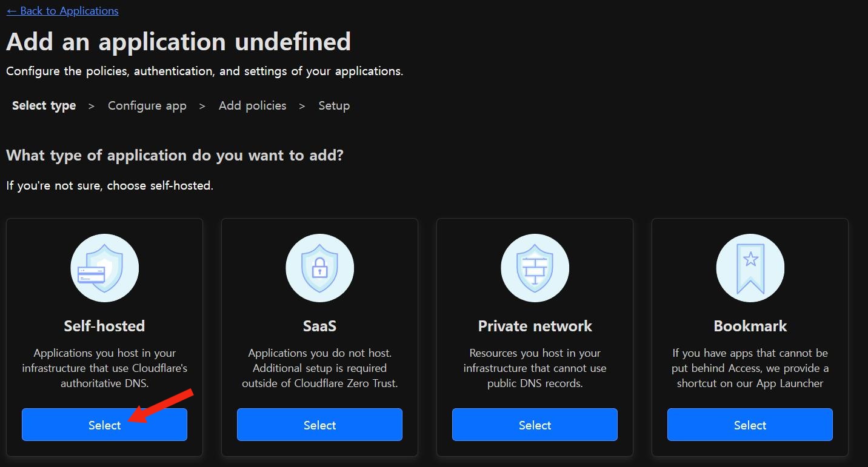Viewport: 868px width, 467px height.
Task: Open the Select type step
Action: [44, 105]
